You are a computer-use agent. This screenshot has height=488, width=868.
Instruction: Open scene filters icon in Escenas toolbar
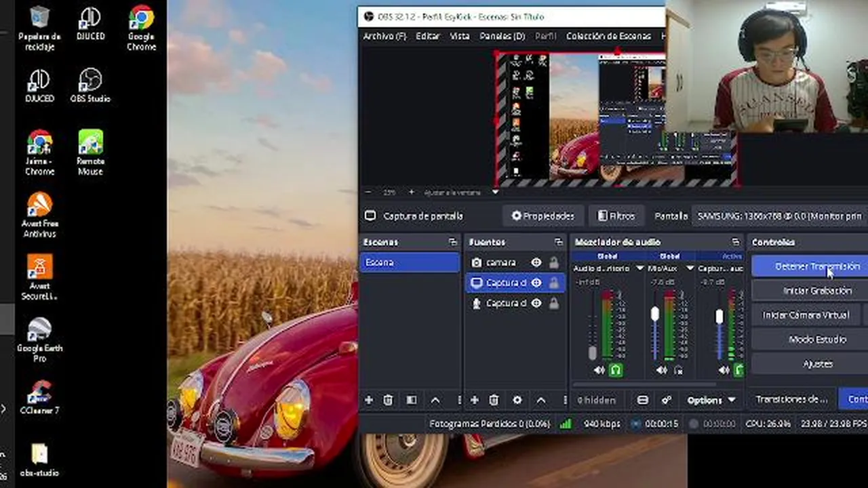click(x=411, y=401)
